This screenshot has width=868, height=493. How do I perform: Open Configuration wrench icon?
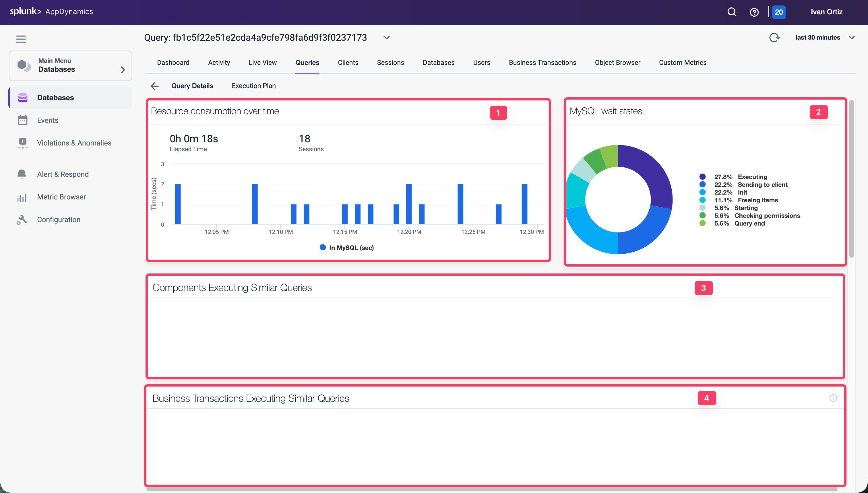pyautogui.click(x=22, y=220)
